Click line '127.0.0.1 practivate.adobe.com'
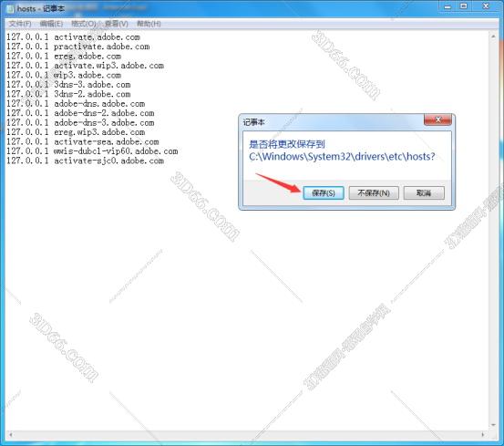The image size is (504, 446). point(78,47)
